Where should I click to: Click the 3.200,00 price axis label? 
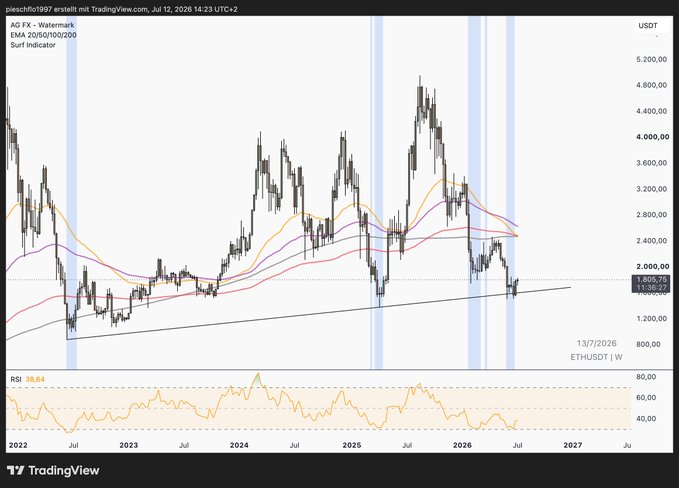651,189
